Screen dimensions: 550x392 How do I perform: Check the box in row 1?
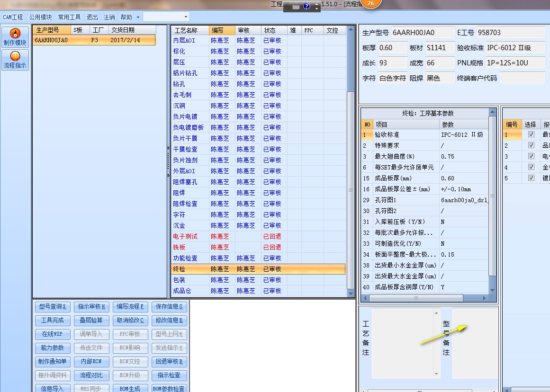pos(531,134)
